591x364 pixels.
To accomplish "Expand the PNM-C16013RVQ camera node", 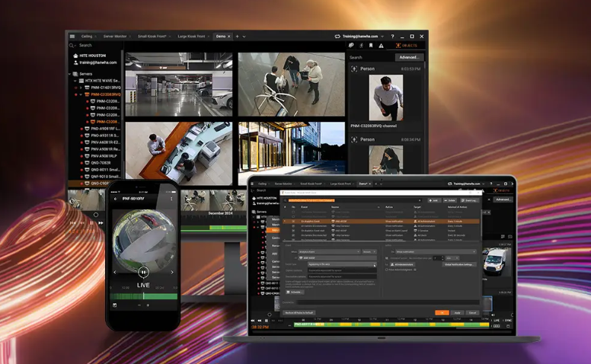I will [x=81, y=88].
